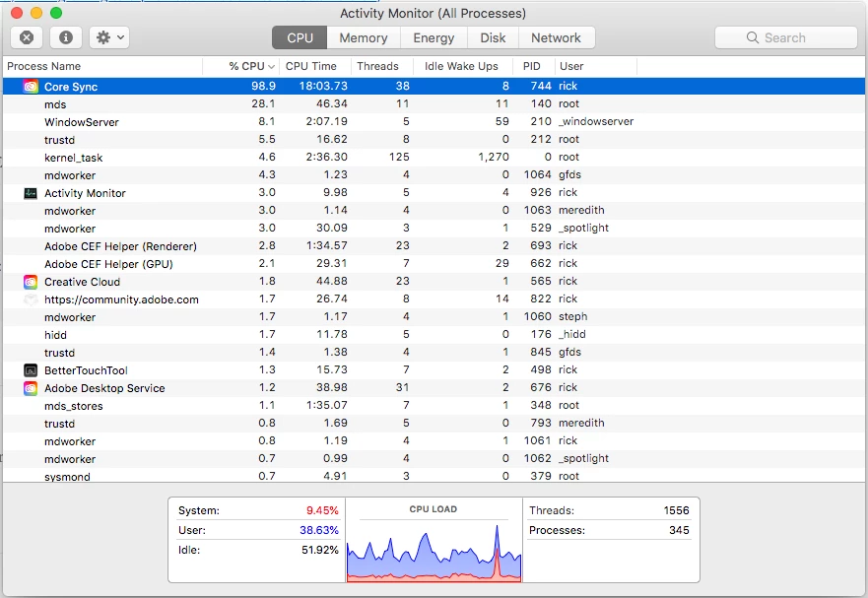Select Adobe CEF Helper (GPU) row

click(x=434, y=263)
